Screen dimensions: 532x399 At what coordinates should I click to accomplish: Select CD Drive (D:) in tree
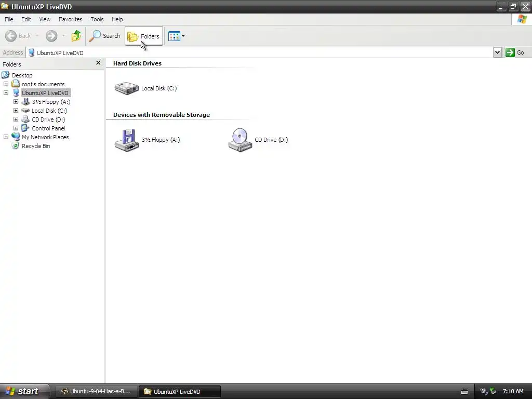click(48, 119)
